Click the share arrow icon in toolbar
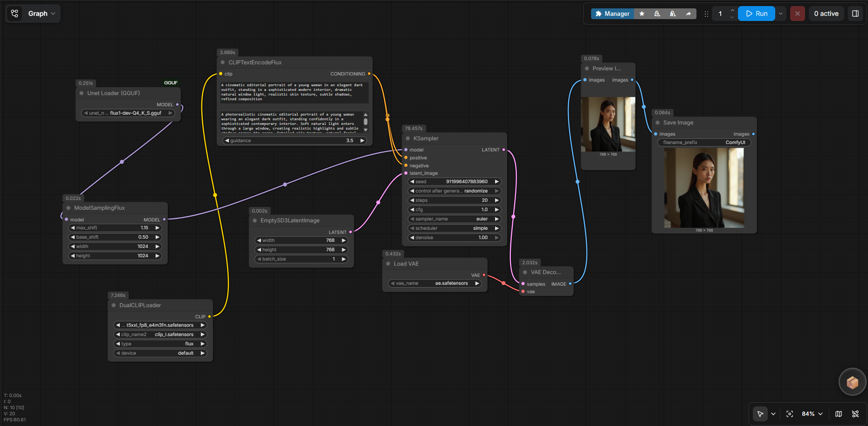The height and width of the screenshot is (426, 868). coord(689,14)
